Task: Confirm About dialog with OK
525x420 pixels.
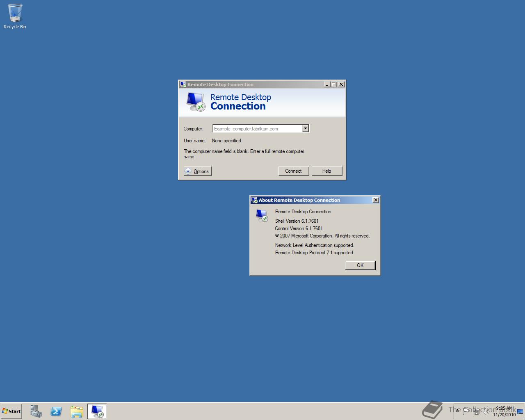Action: point(360,265)
